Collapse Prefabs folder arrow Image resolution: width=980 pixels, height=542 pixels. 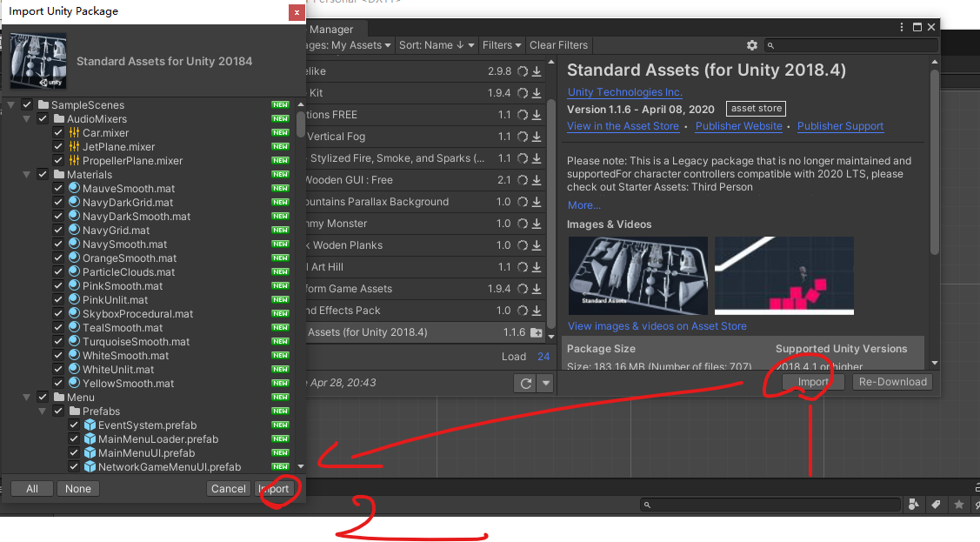(43, 412)
